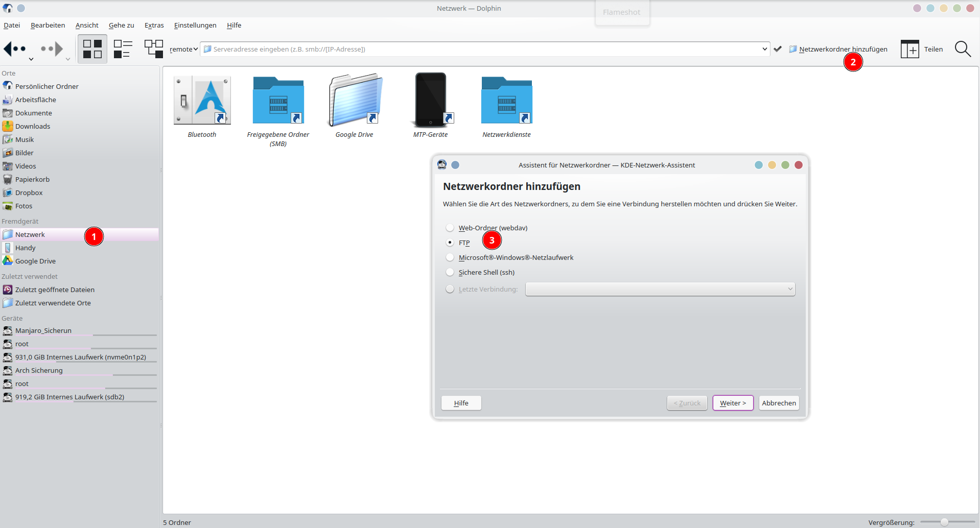Screen dimensions: 980x528
Task: Click the split view Teilen icon
Action: click(909, 49)
